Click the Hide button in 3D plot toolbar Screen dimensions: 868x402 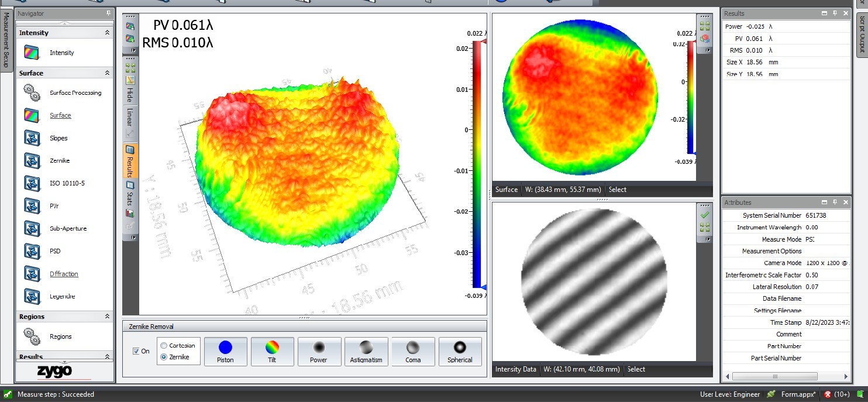pos(130,95)
